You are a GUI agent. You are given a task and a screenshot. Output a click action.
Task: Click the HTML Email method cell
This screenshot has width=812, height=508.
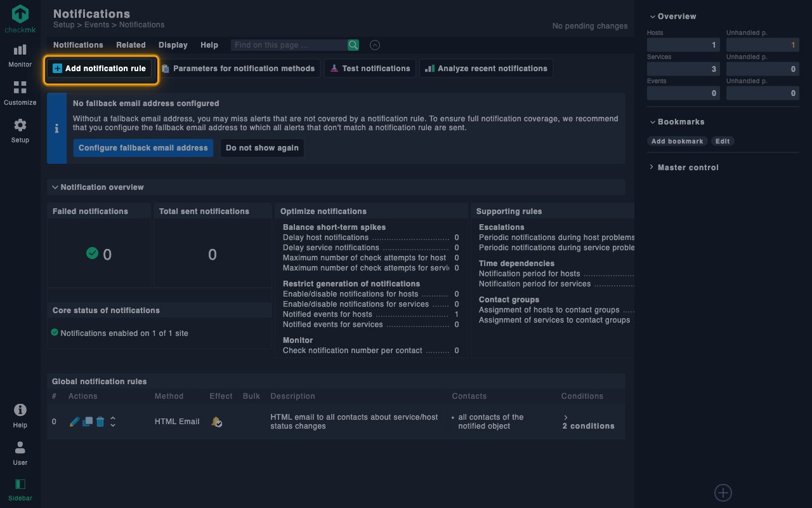coord(177,422)
